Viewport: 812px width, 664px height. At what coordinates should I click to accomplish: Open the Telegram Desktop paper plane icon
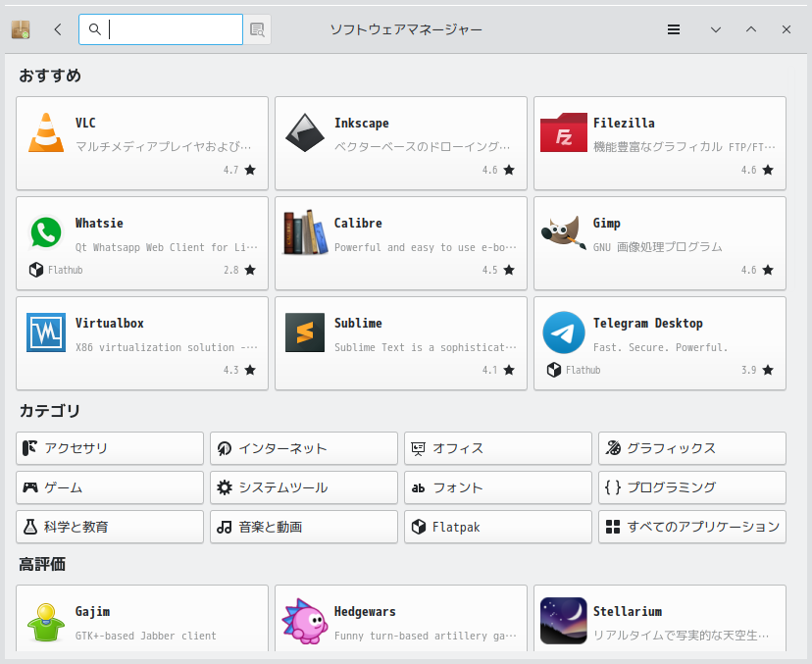click(x=563, y=332)
